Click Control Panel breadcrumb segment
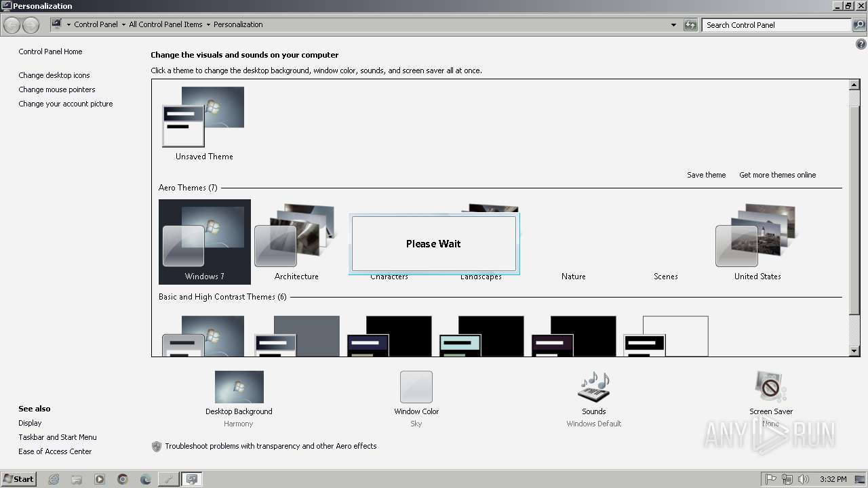Screen dimensions: 868x488 tap(96, 24)
